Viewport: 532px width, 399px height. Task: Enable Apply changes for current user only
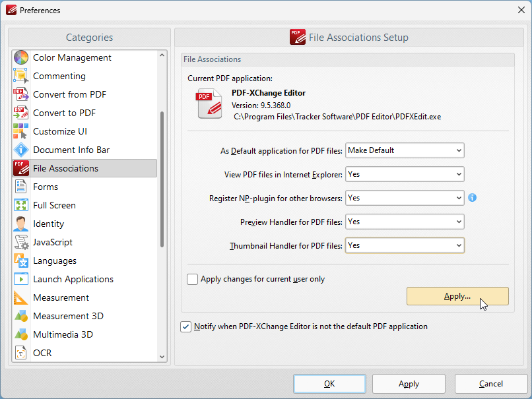click(192, 280)
